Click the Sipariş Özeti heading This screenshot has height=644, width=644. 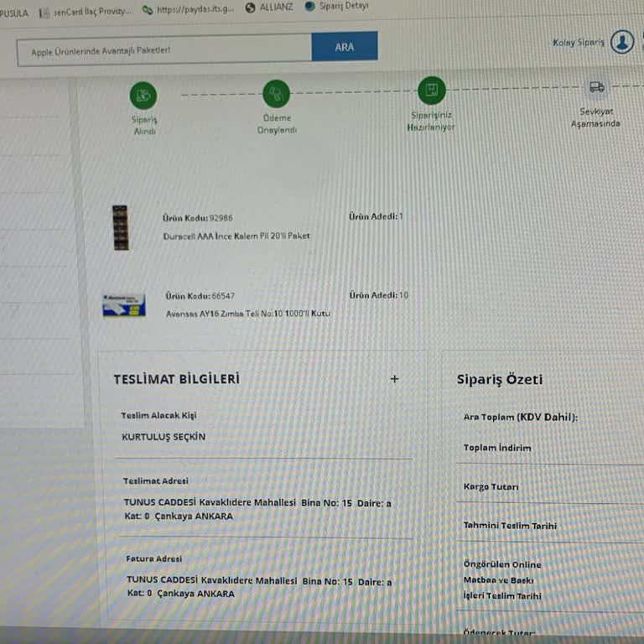[500, 379]
